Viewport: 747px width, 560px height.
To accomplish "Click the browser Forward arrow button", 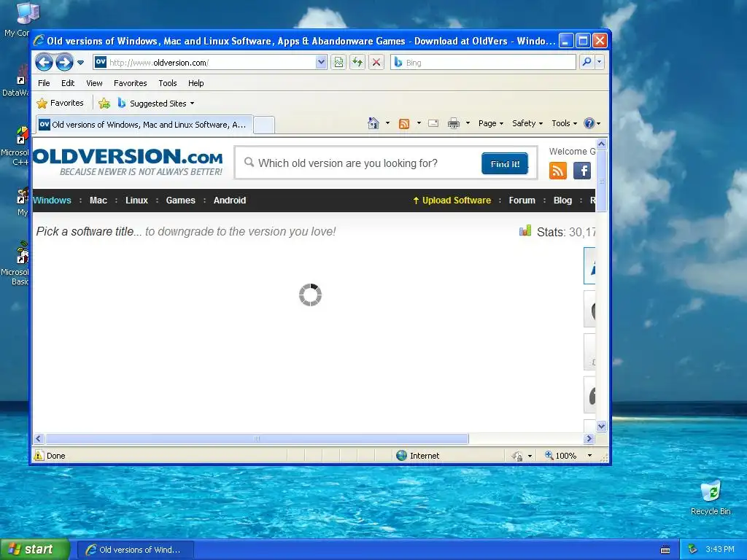I will (x=64, y=62).
